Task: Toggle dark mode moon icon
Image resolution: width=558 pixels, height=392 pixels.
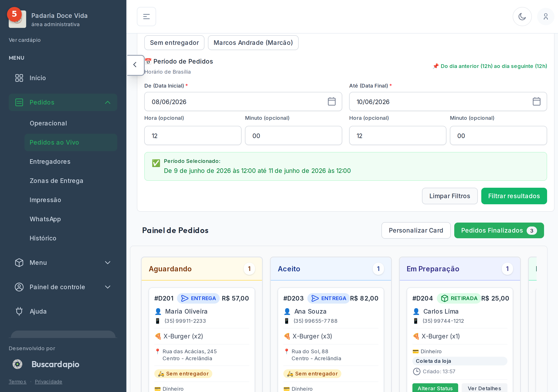Action: click(x=522, y=17)
